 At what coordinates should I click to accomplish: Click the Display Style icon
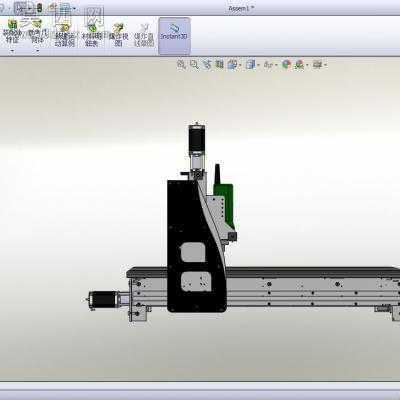[x=250, y=64]
